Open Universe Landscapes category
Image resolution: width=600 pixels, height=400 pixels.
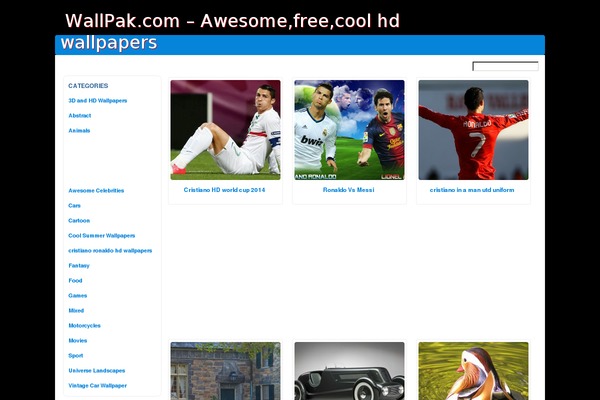96,371
